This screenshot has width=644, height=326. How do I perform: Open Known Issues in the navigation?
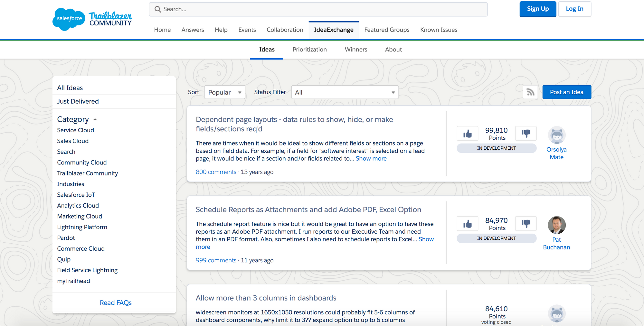pyautogui.click(x=439, y=30)
